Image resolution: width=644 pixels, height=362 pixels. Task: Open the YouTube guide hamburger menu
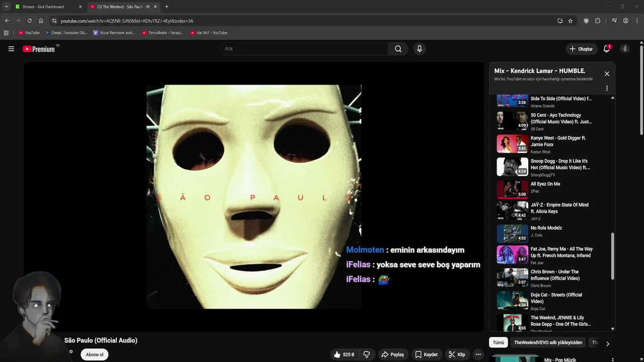click(x=11, y=49)
